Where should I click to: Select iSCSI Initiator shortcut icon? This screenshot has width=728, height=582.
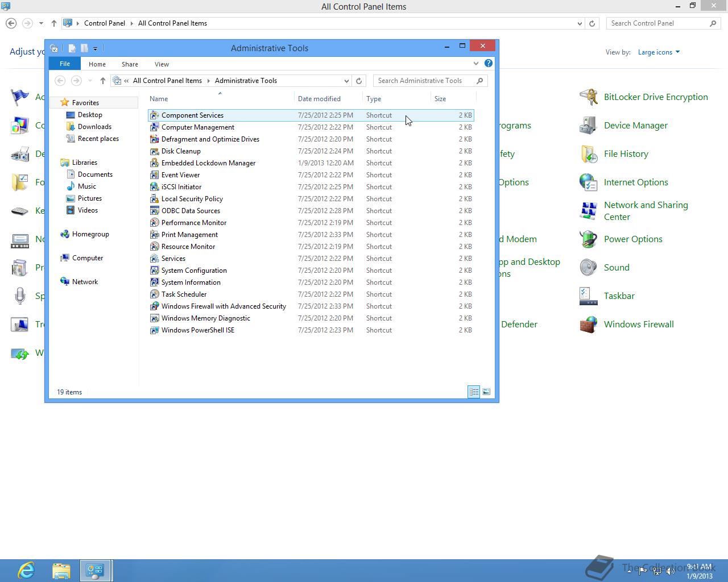pos(154,187)
